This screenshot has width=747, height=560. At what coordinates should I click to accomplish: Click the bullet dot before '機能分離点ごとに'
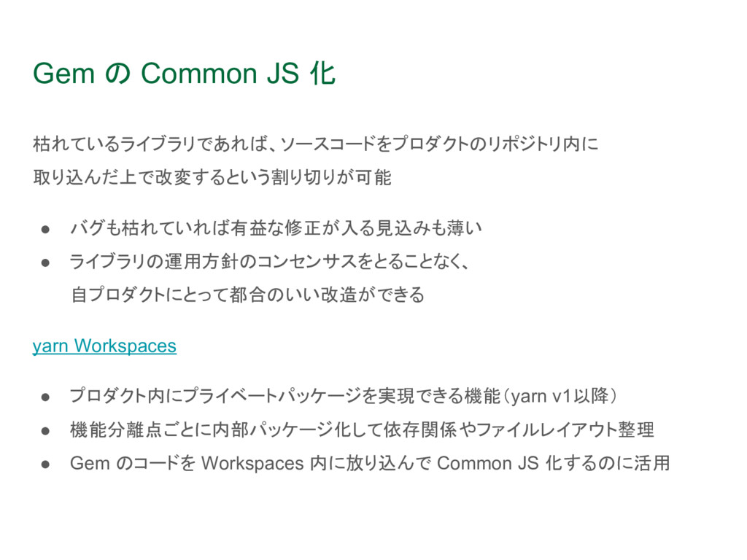(x=45, y=431)
